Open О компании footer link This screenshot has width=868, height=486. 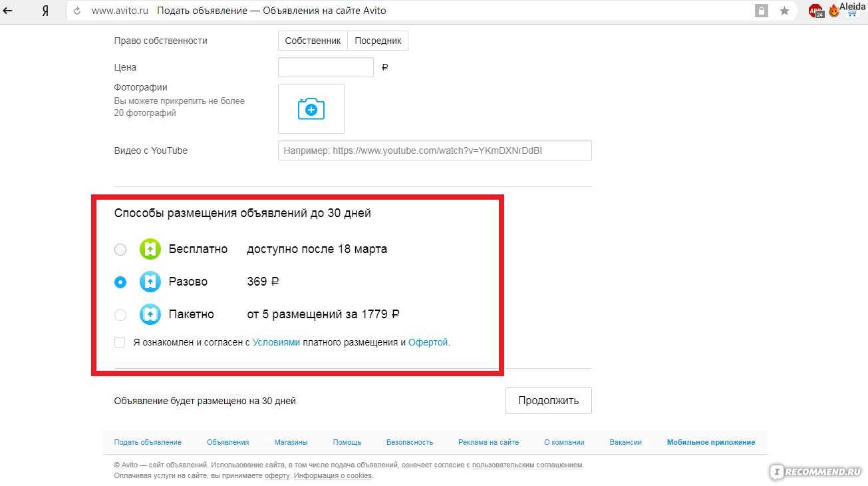coord(564,442)
